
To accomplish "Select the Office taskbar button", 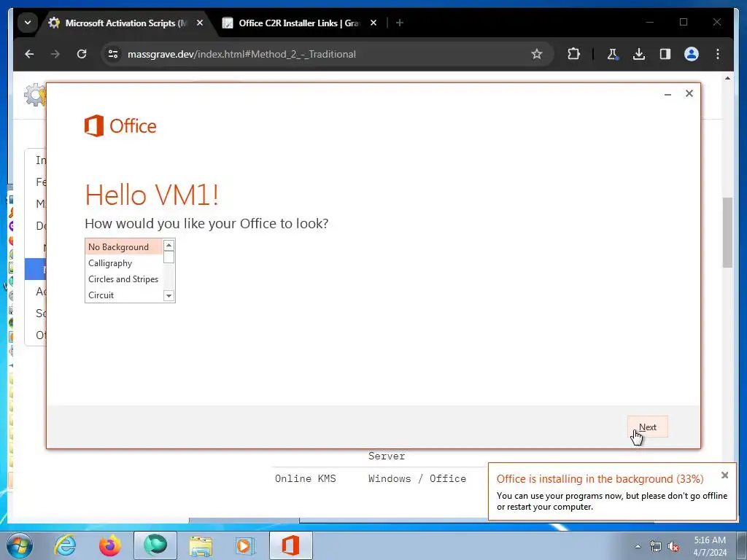I will 291,545.
